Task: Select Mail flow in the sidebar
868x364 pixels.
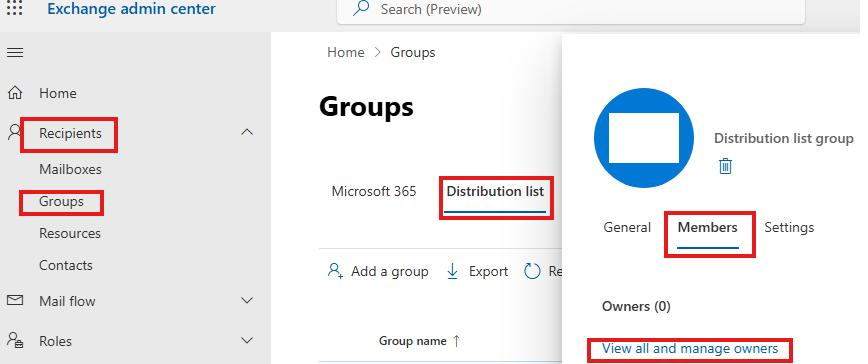Action: click(67, 301)
